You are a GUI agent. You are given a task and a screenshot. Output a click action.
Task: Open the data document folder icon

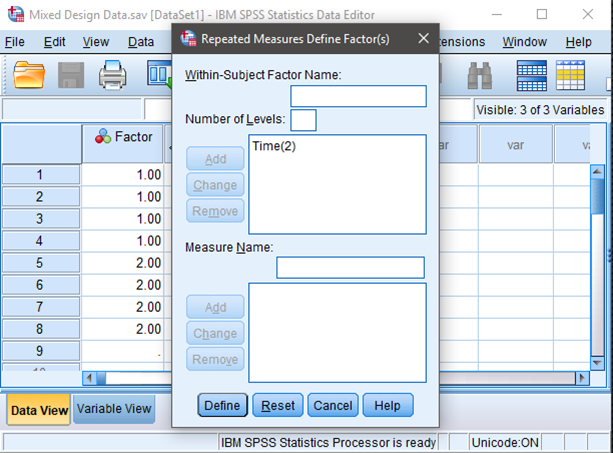pos(29,74)
